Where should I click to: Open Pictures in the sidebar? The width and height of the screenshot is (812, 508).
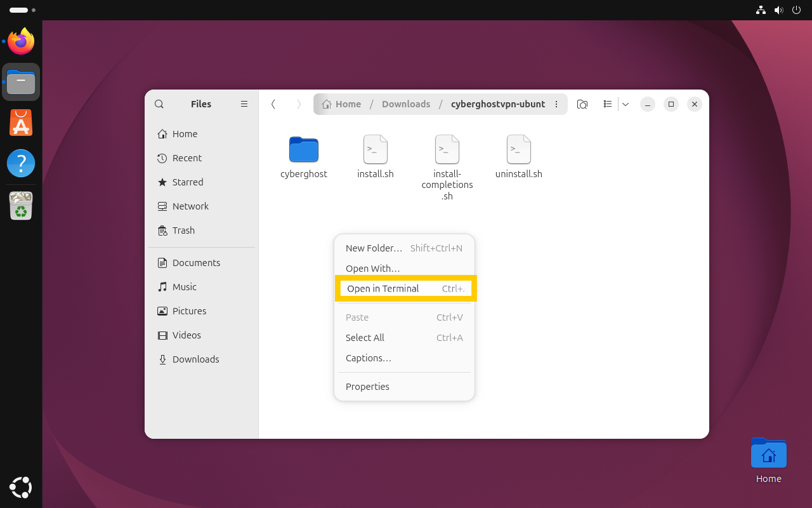click(202, 311)
